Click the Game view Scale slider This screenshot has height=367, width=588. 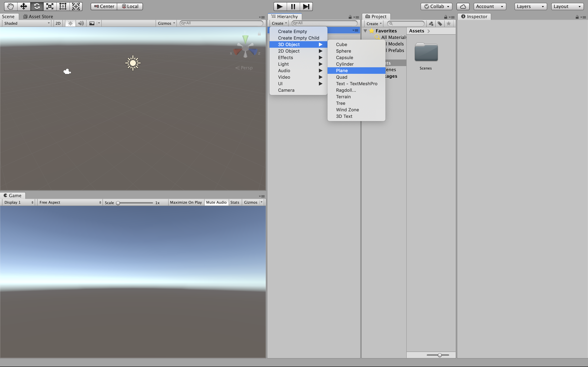135,203
